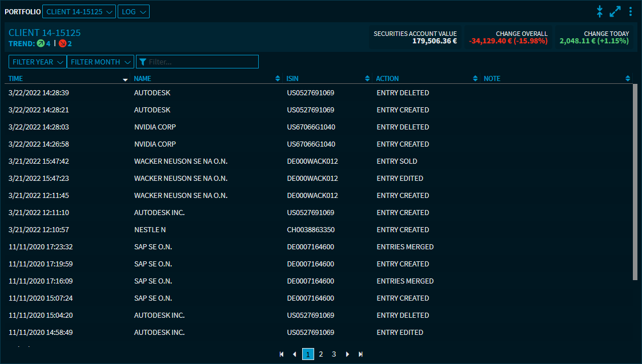
Task: Open the three-dot options menu
Action: pos(631,11)
